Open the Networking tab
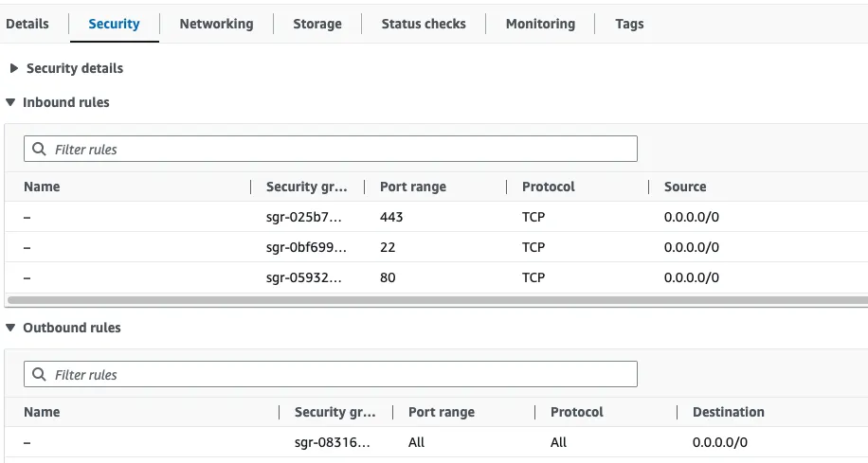This screenshot has width=868, height=463. click(x=216, y=24)
